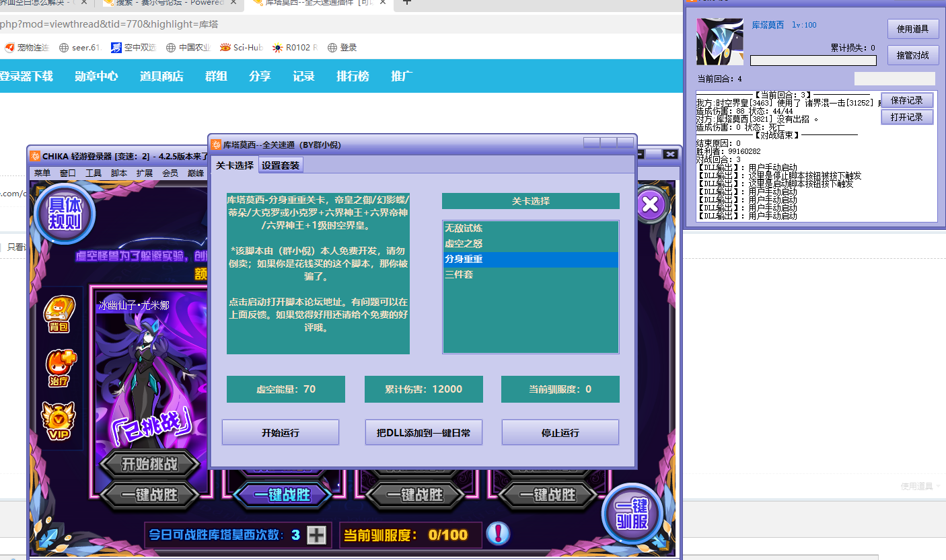Open 勋章中心 in the forum nav
The width and height of the screenshot is (946, 560).
pos(96,76)
